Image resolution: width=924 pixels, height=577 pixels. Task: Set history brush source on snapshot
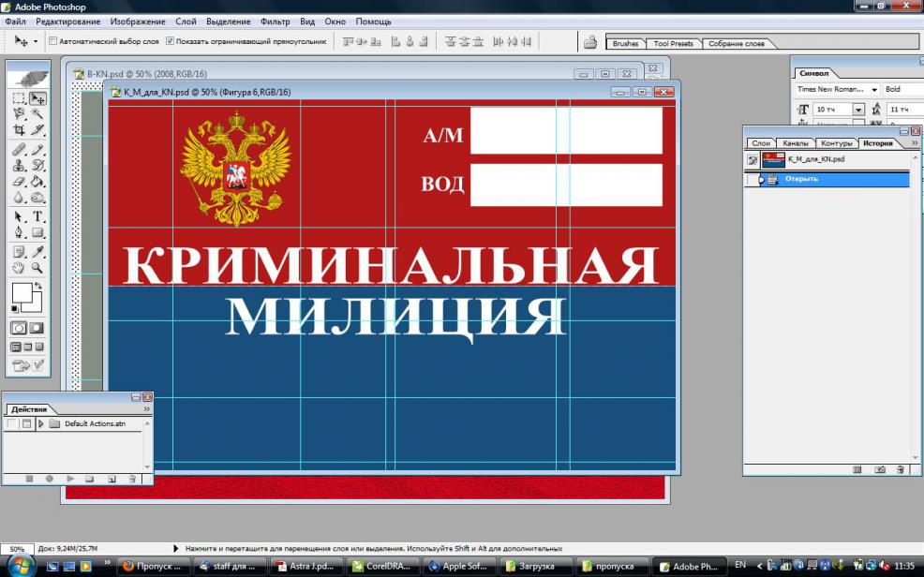tap(752, 159)
